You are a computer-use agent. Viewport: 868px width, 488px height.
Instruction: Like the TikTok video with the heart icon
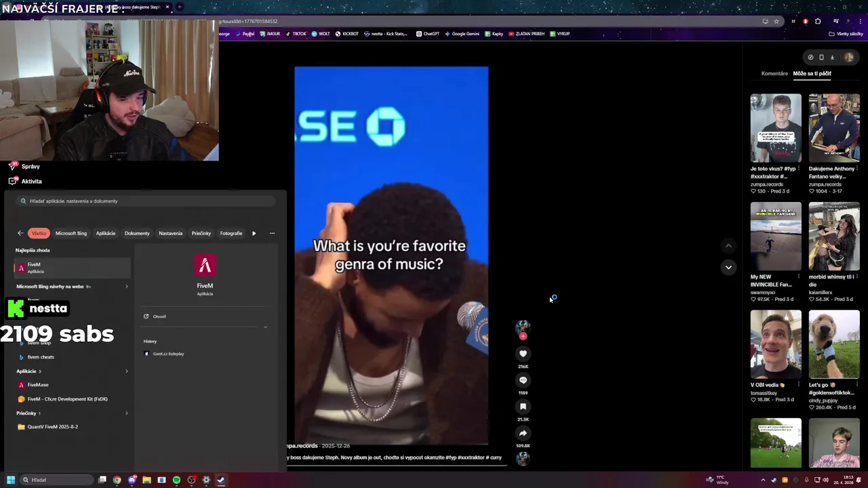(x=523, y=354)
